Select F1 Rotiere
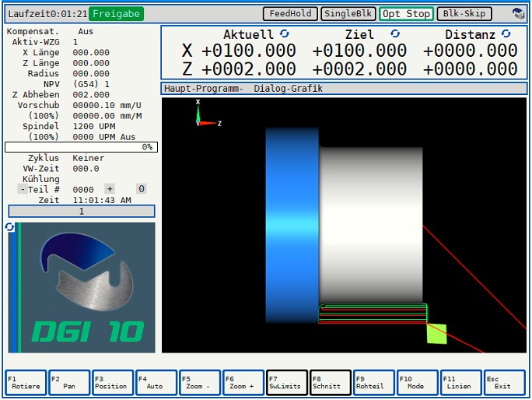The image size is (532, 400). coord(26,383)
